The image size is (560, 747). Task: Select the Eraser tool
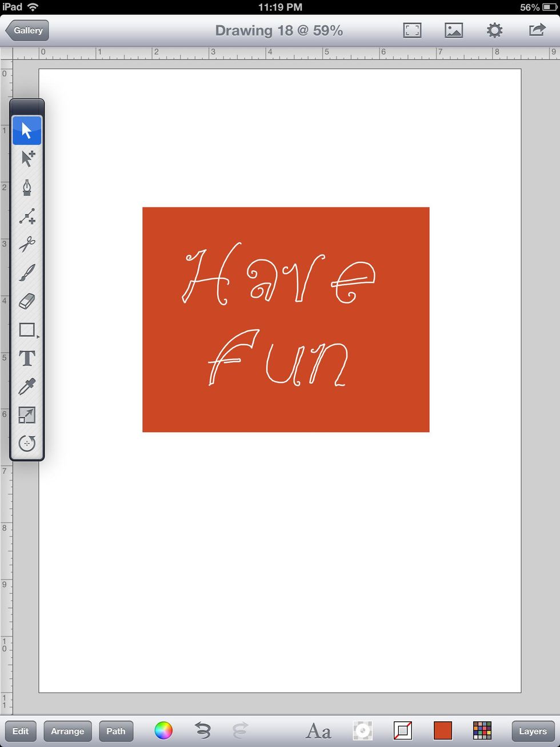pyautogui.click(x=27, y=301)
